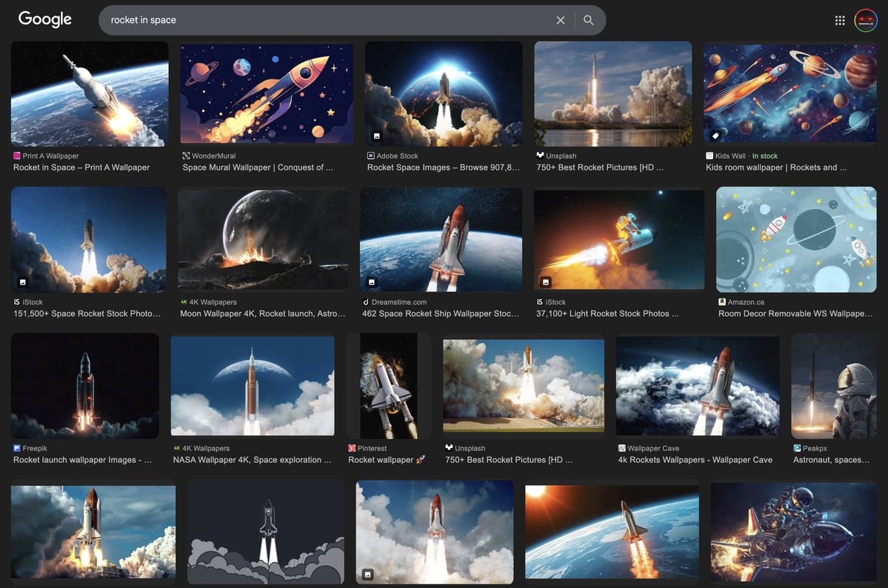Viewport: 888px width, 588px height.
Task: Select the cartoon rocket WonderMural thumbnail
Action: tap(267, 94)
